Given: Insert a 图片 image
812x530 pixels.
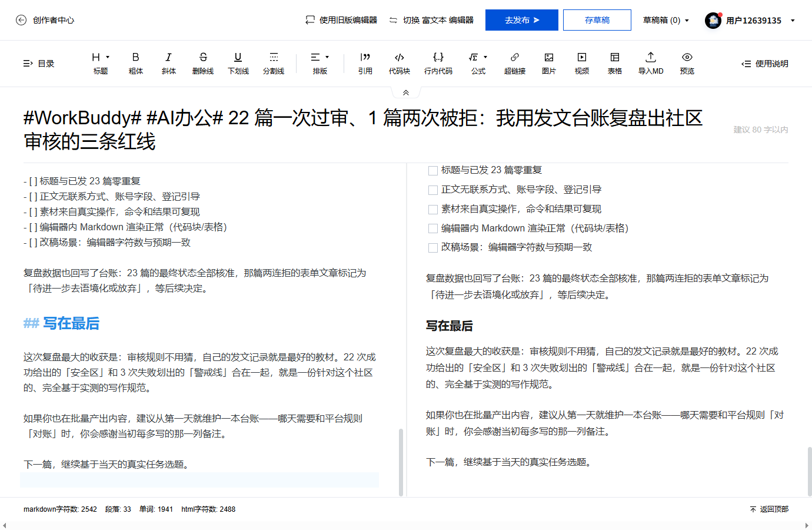Looking at the screenshot, I should pyautogui.click(x=549, y=64).
